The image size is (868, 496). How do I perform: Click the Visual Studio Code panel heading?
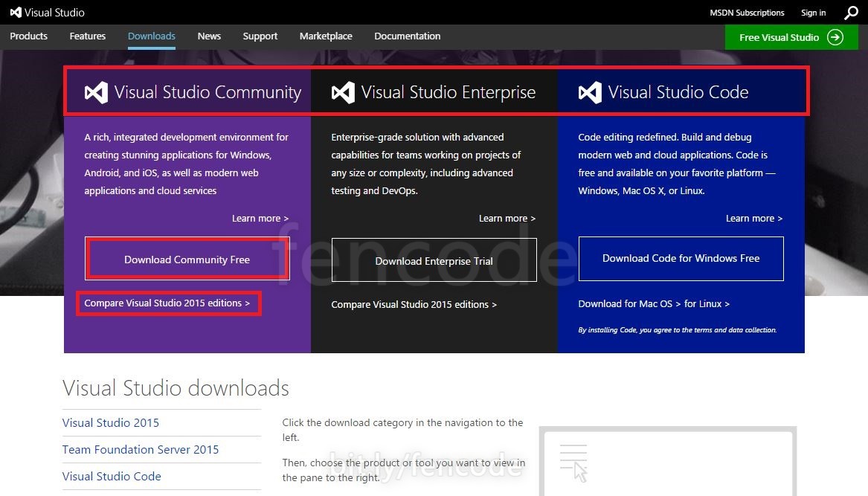point(678,92)
